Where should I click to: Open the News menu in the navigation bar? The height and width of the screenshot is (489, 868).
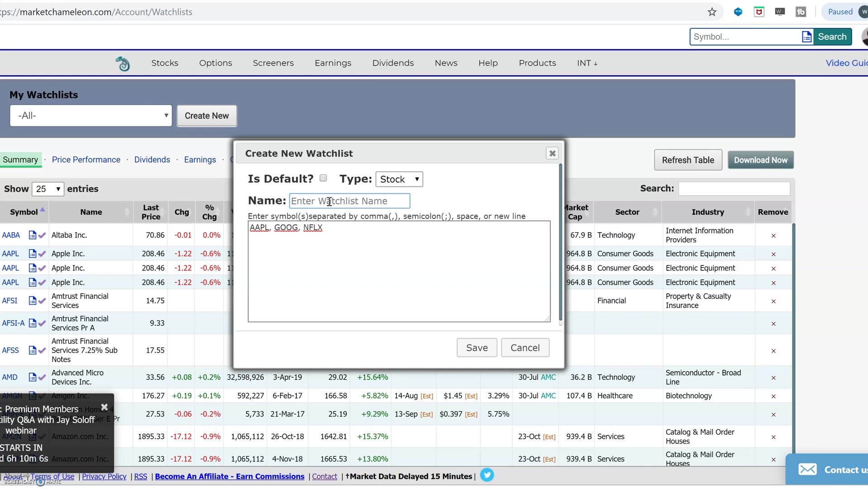(x=446, y=63)
